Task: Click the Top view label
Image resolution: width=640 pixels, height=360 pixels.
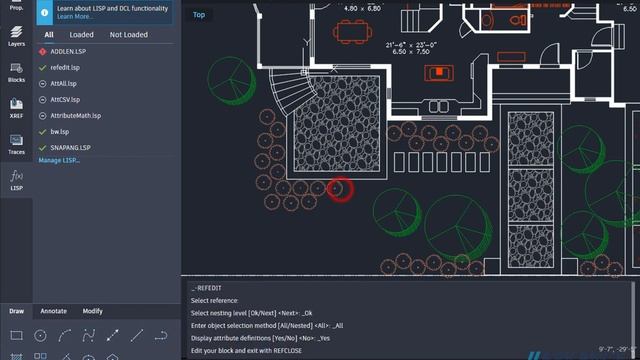Action: pos(199,15)
